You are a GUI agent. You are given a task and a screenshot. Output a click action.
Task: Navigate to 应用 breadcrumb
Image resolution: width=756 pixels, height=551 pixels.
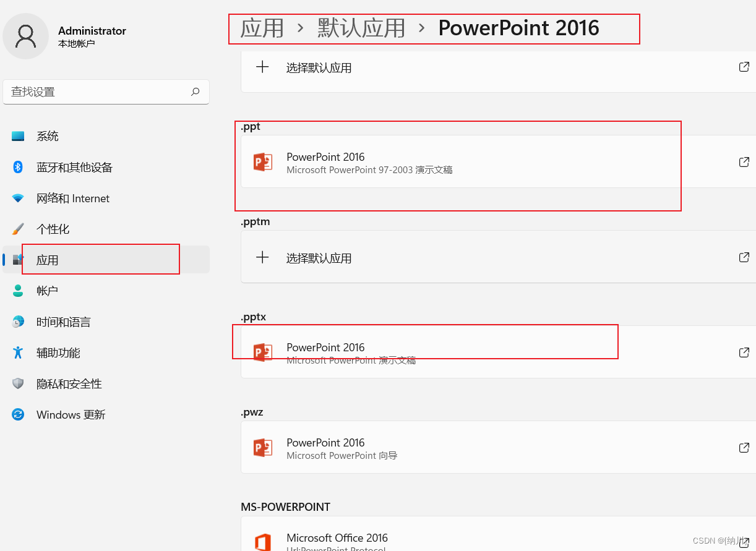tap(262, 28)
